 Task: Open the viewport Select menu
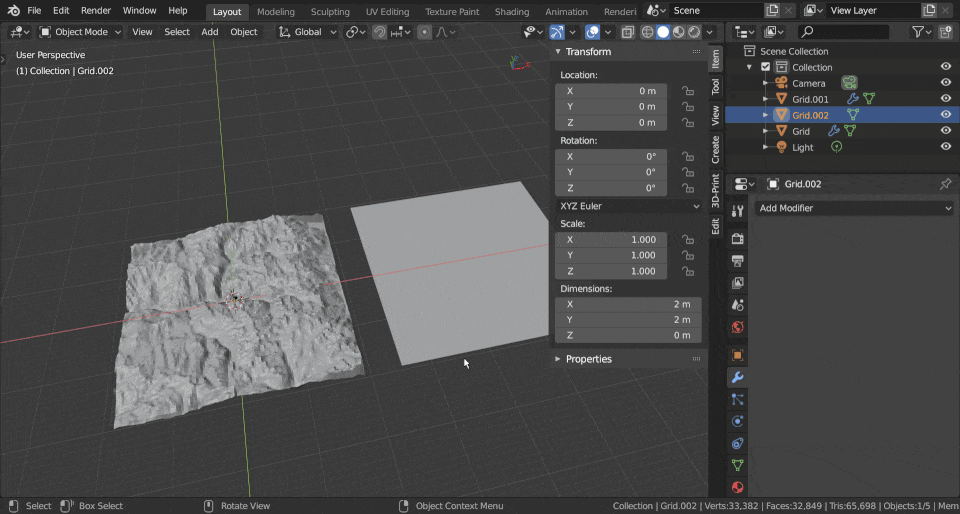click(177, 32)
